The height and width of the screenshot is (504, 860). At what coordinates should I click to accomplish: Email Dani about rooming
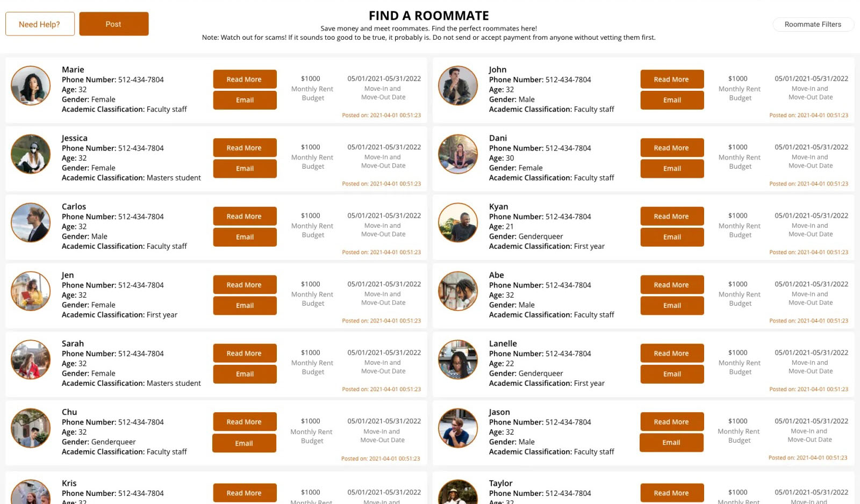click(x=672, y=168)
